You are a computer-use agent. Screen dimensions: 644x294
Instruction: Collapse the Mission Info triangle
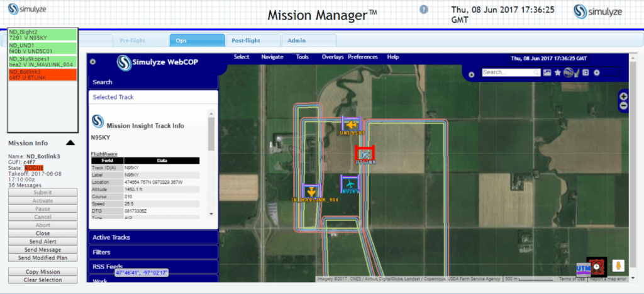[x=70, y=143]
